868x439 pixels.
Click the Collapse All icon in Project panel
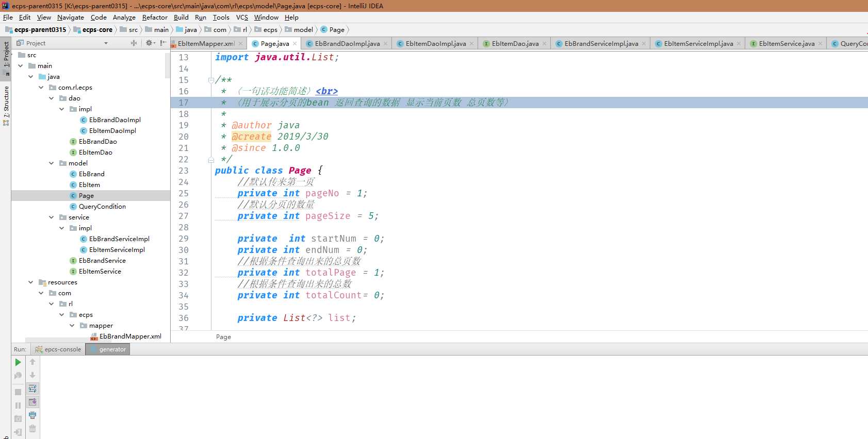point(134,43)
